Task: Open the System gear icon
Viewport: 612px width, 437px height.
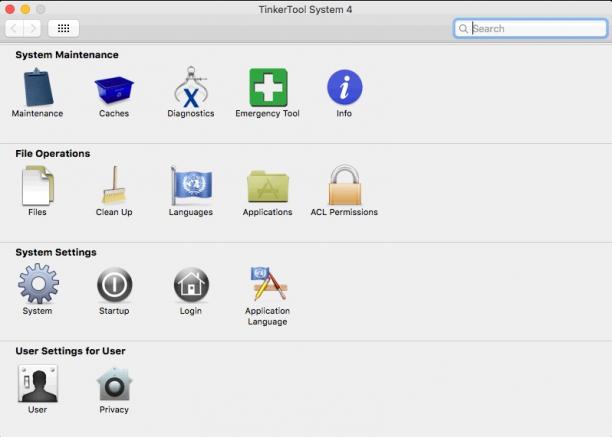Action: coord(38,284)
